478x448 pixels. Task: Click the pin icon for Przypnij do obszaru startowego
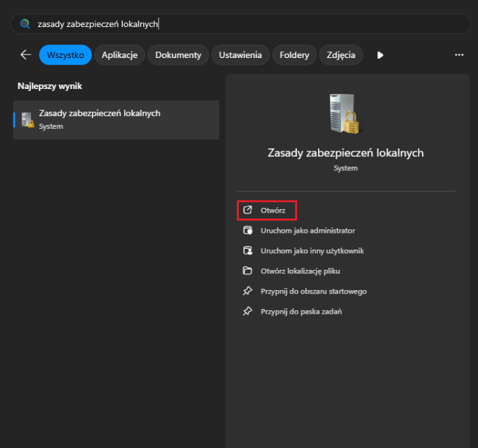[247, 291]
